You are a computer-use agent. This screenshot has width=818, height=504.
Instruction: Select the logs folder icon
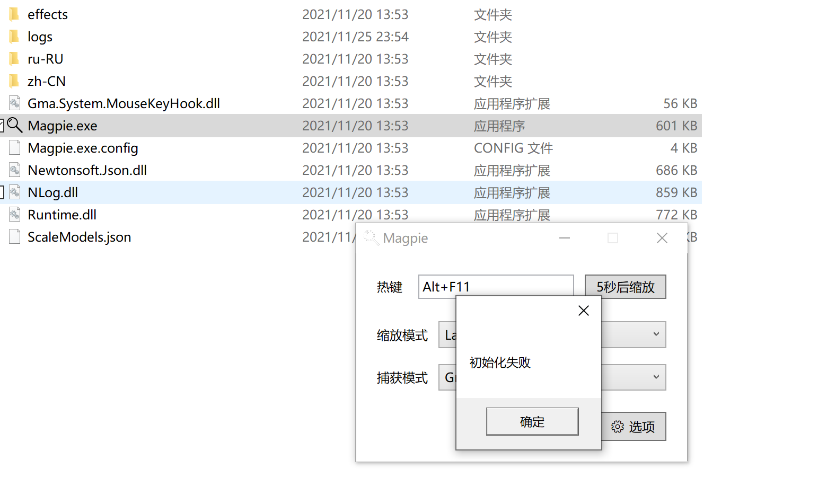(14, 37)
